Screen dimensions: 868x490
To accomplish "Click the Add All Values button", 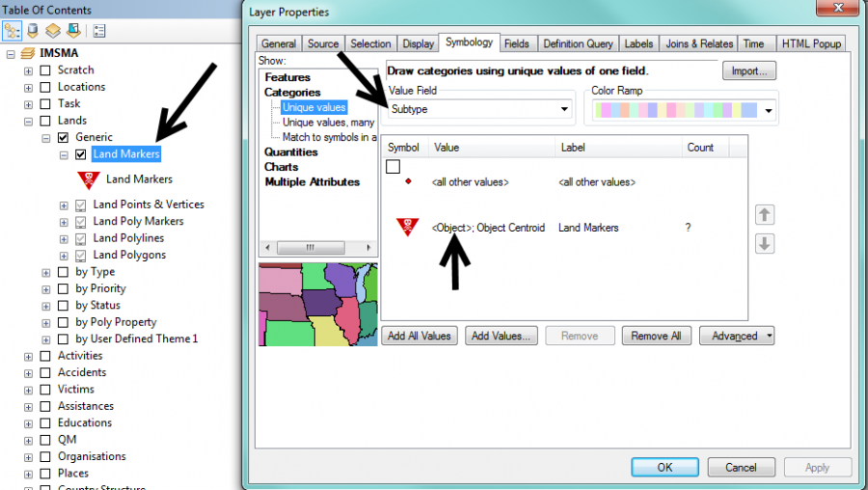I will click(x=420, y=336).
